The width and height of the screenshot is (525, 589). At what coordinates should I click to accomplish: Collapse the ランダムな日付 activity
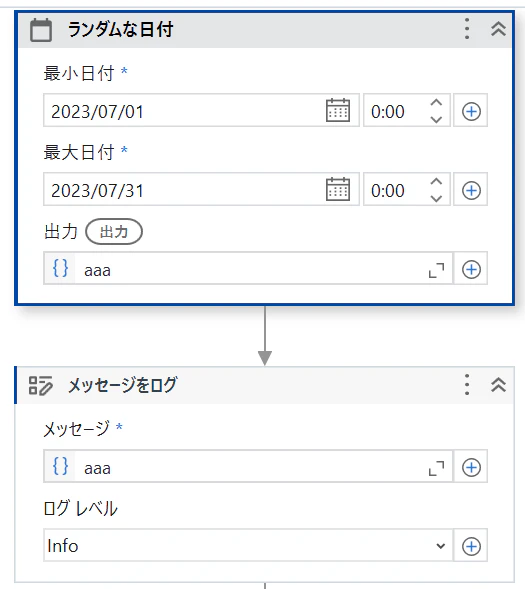tap(498, 29)
